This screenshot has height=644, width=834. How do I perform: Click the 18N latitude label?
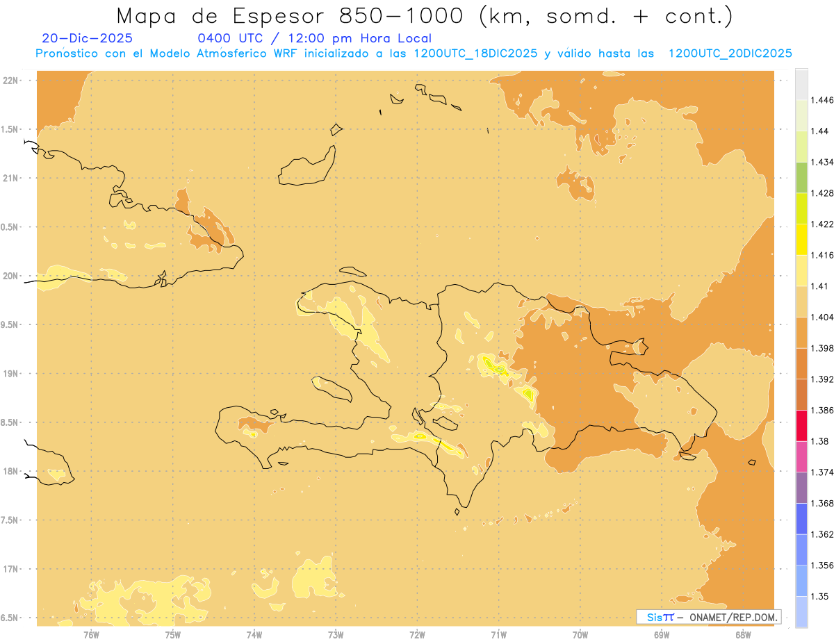tap(10, 472)
